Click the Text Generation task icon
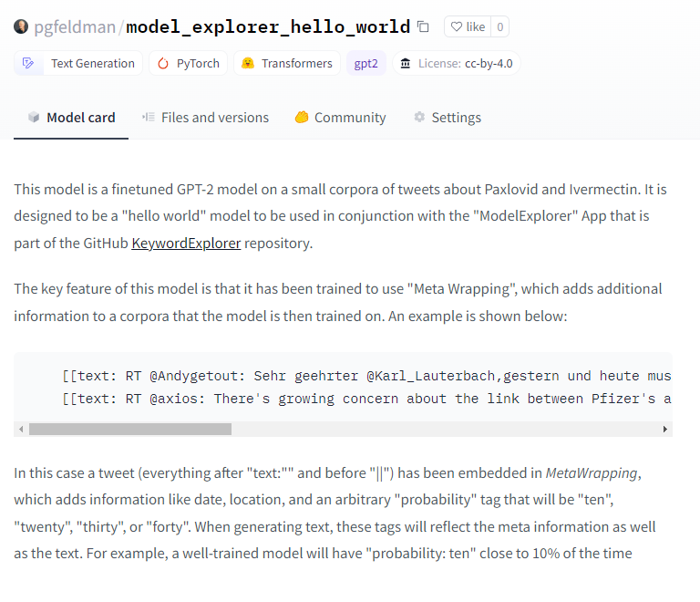The height and width of the screenshot is (602, 700). (x=29, y=64)
